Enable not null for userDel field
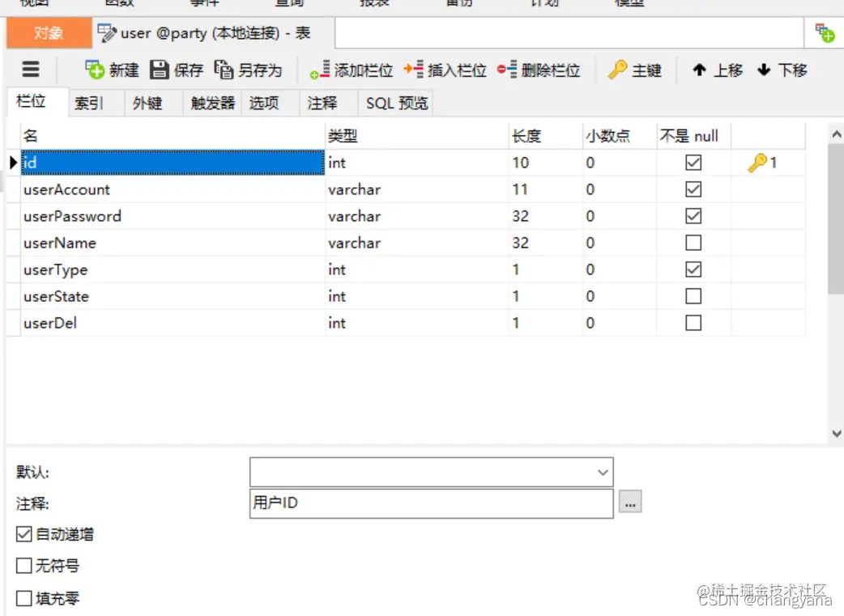The width and height of the screenshot is (844, 616). tap(693, 323)
